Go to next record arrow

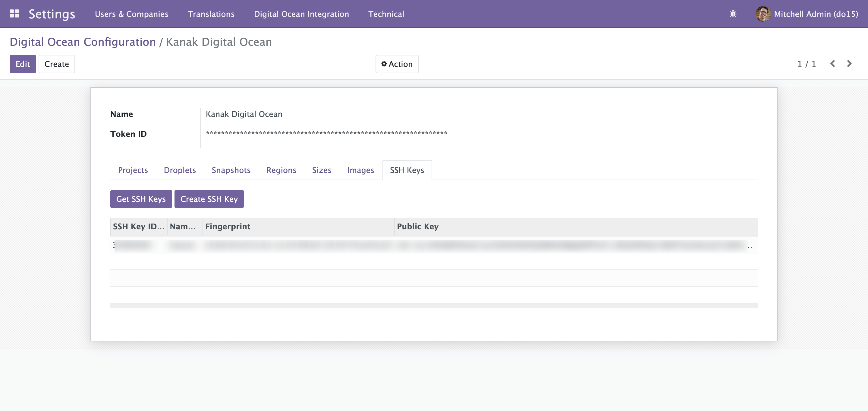coord(850,64)
